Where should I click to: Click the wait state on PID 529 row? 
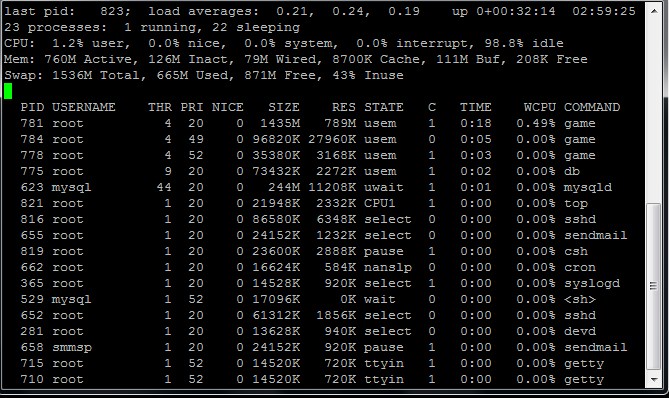(380, 299)
